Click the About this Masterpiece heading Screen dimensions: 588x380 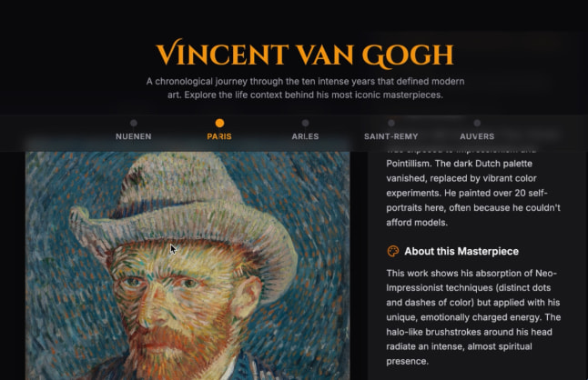(x=461, y=251)
